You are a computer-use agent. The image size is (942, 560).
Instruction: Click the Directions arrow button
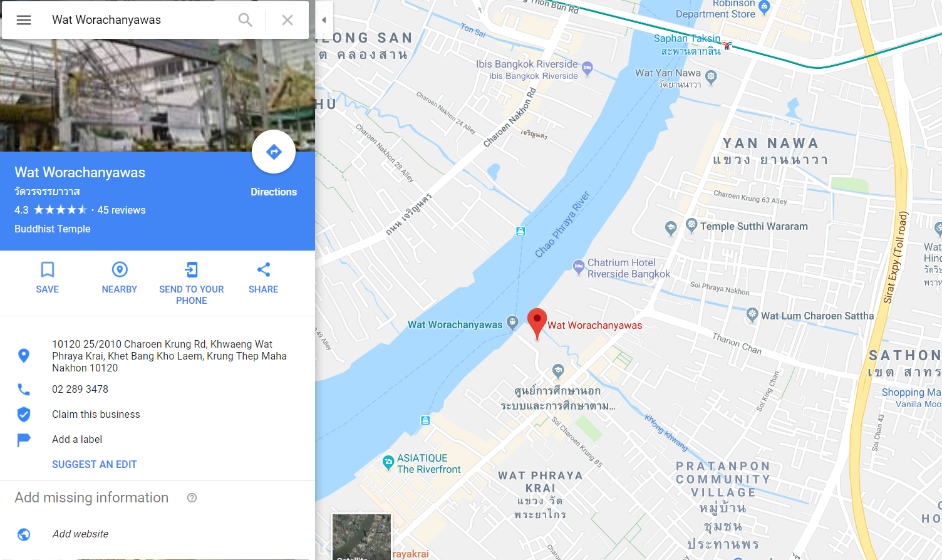click(274, 152)
